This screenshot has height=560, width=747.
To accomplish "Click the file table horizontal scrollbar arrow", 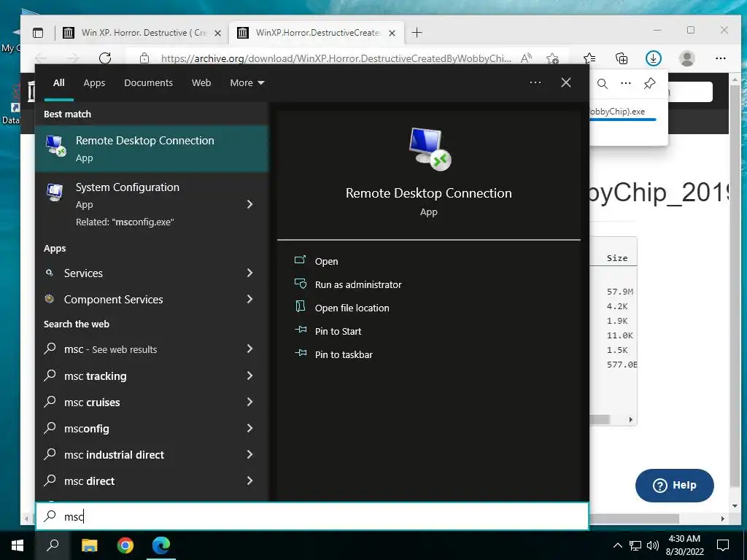I will pyautogui.click(x=630, y=419).
